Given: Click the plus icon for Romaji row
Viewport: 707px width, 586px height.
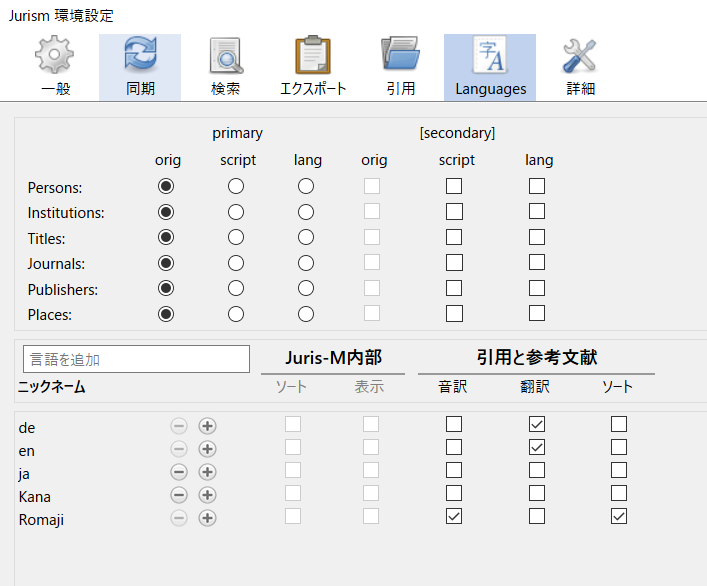Looking at the screenshot, I should pyautogui.click(x=207, y=518).
